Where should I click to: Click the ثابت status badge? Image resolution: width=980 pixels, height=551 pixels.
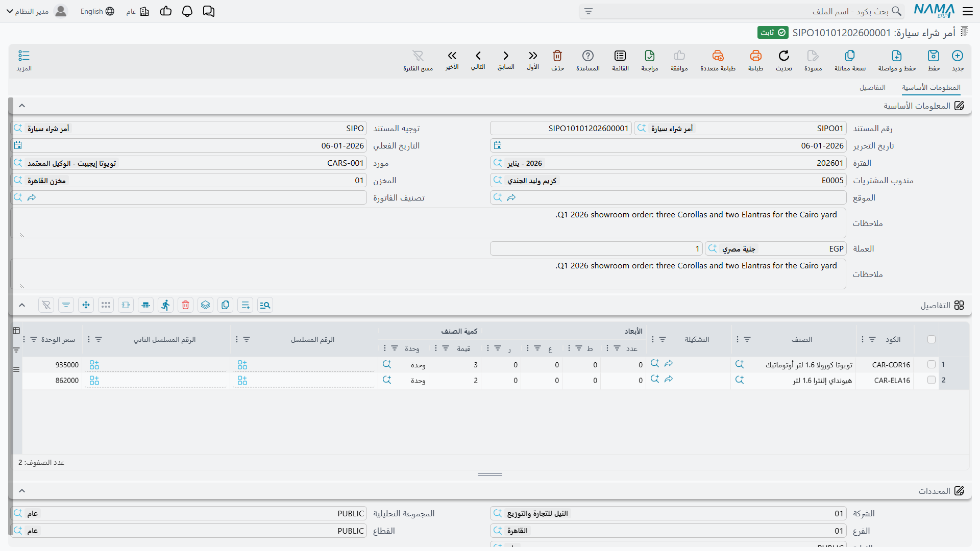[x=773, y=33]
